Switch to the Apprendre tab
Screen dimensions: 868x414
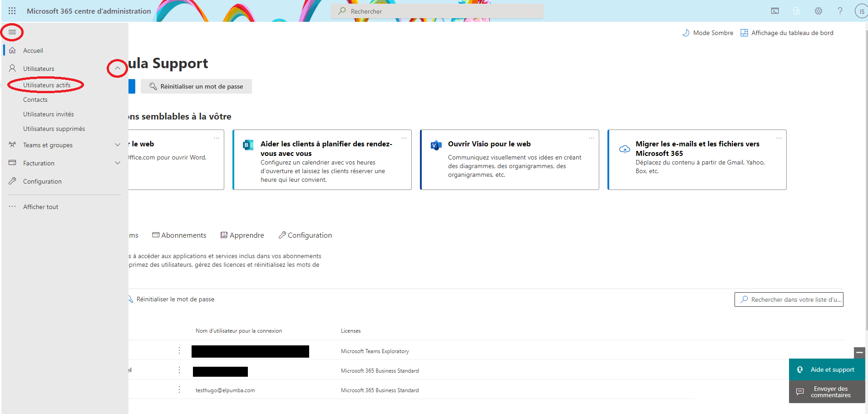[x=242, y=235]
